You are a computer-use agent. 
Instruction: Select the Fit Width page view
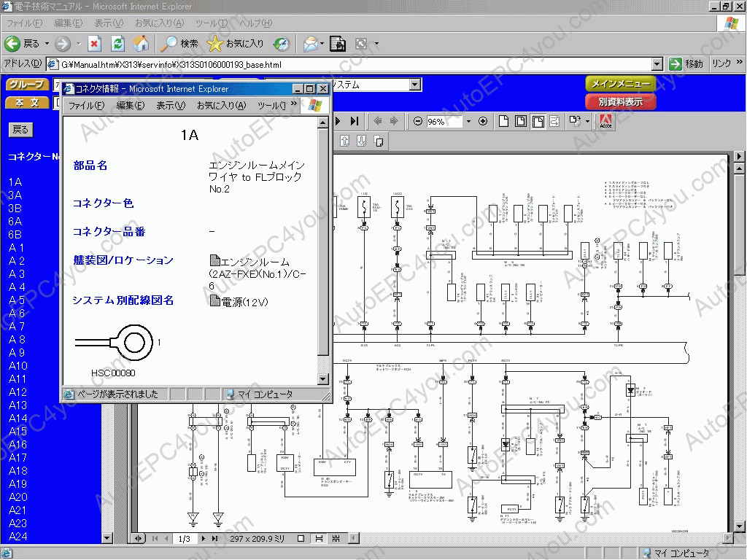(537, 122)
